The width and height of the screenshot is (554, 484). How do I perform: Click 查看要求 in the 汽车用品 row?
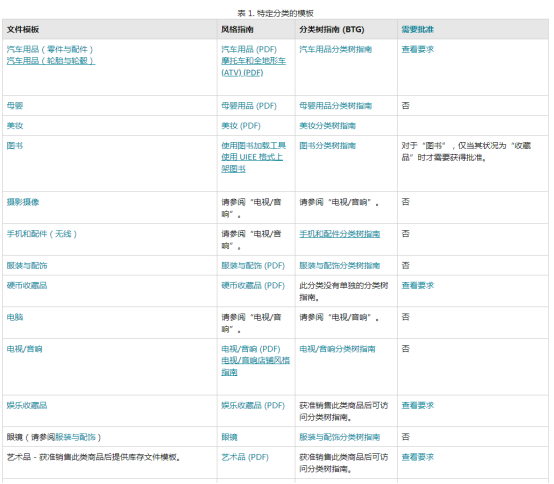tap(418, 49)
